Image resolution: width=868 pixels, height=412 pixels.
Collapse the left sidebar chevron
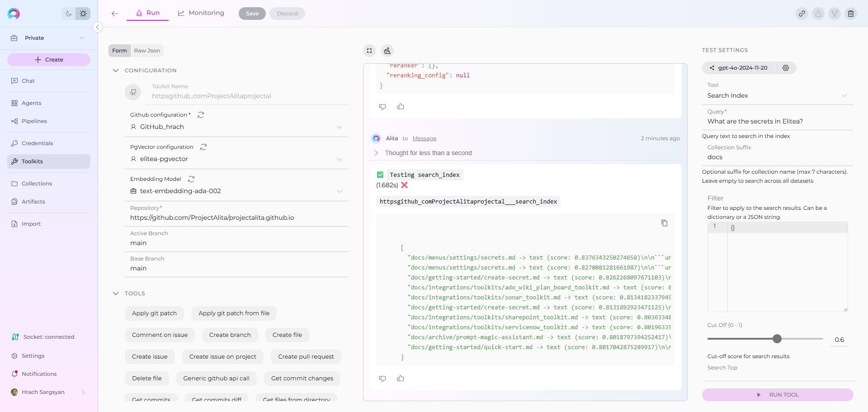click(x=98, y=27)
